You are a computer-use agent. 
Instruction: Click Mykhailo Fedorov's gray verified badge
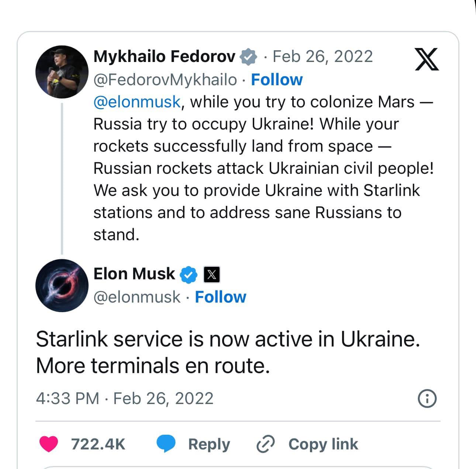(248, 57)
